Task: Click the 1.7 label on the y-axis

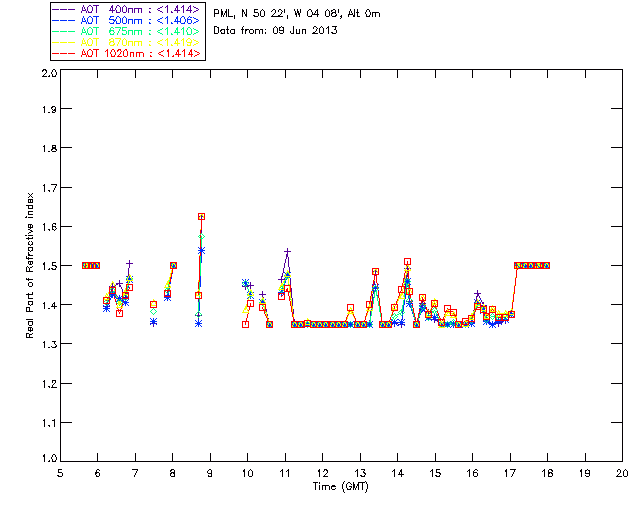Action: click(49, 187)
